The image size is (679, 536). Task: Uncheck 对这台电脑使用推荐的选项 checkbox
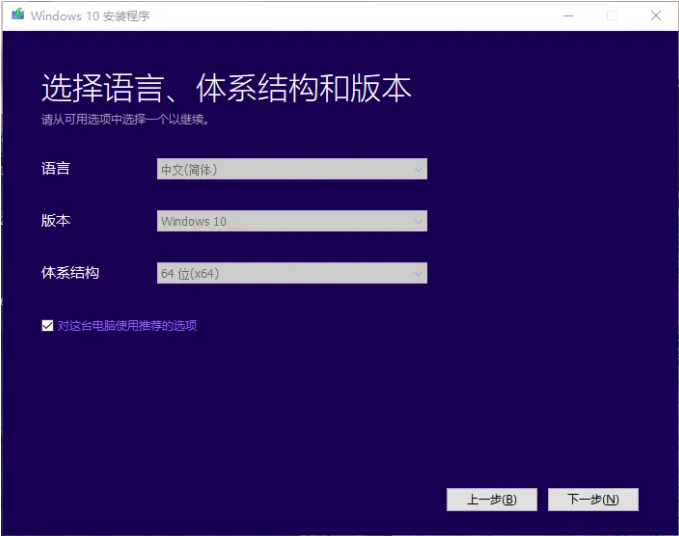47,325
